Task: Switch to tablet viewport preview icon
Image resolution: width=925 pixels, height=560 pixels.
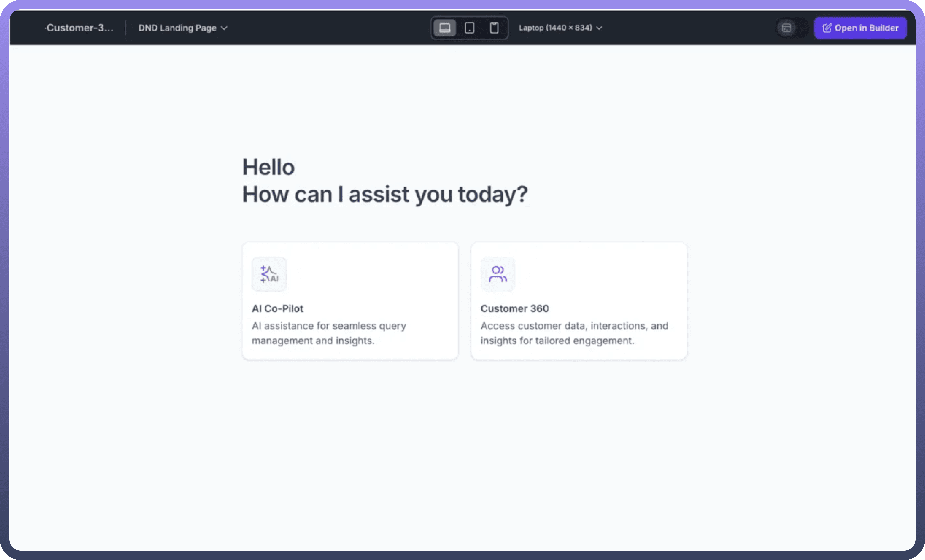Action: (469, 28)
